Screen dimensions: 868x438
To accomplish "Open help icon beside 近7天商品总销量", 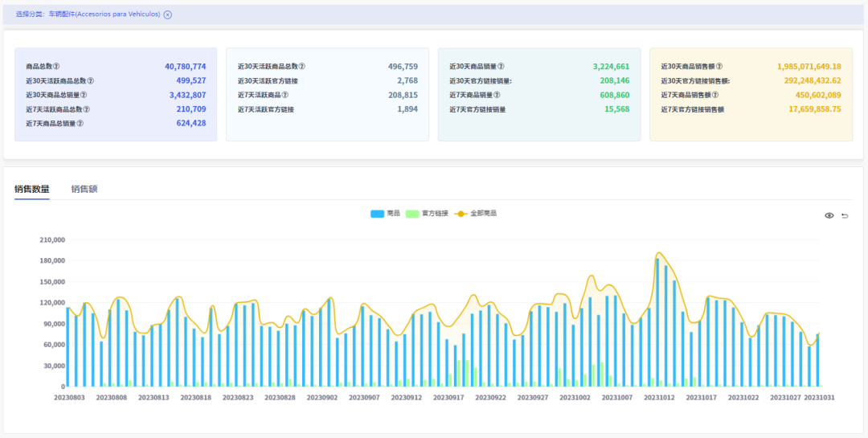I will (80, 124).
